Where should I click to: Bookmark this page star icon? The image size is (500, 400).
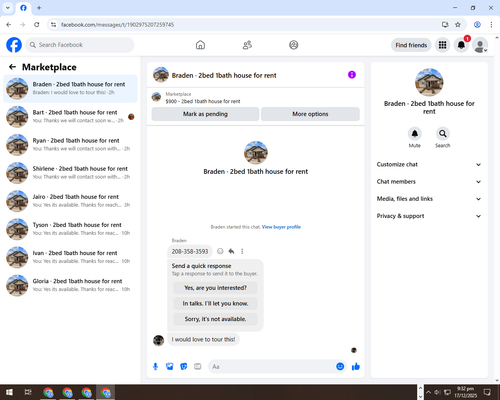[x=458, y=25]
